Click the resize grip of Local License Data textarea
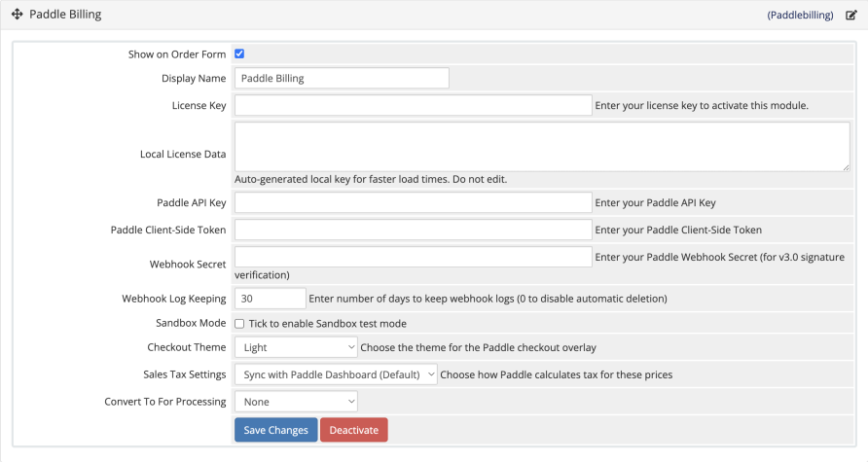Screen dimensions: 868x462 846,167
